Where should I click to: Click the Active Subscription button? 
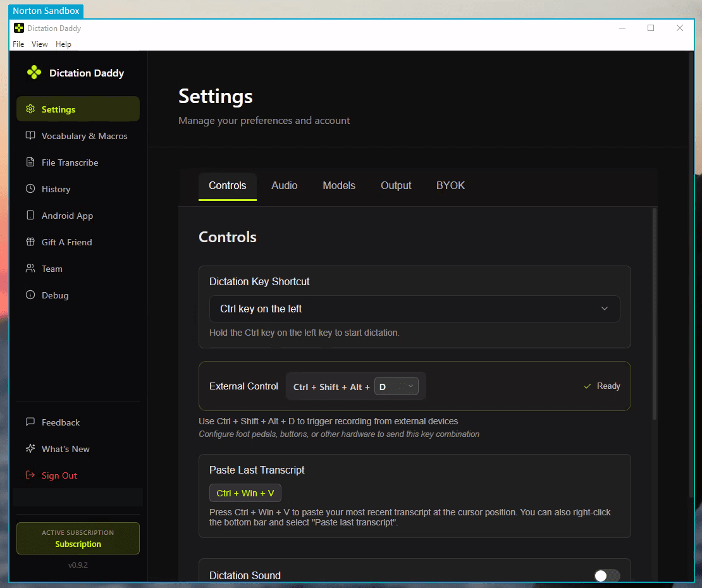click(x=78, y=538)
